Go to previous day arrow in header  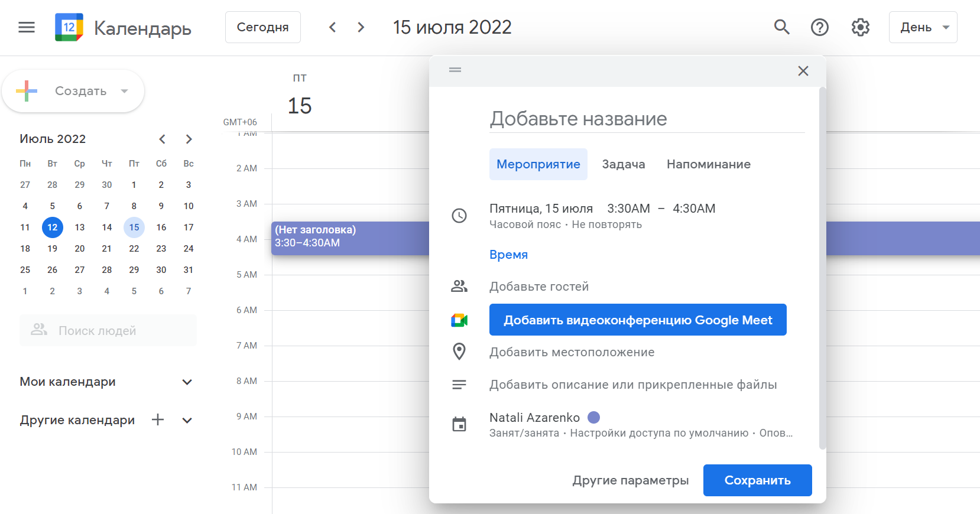pos(333,27)
